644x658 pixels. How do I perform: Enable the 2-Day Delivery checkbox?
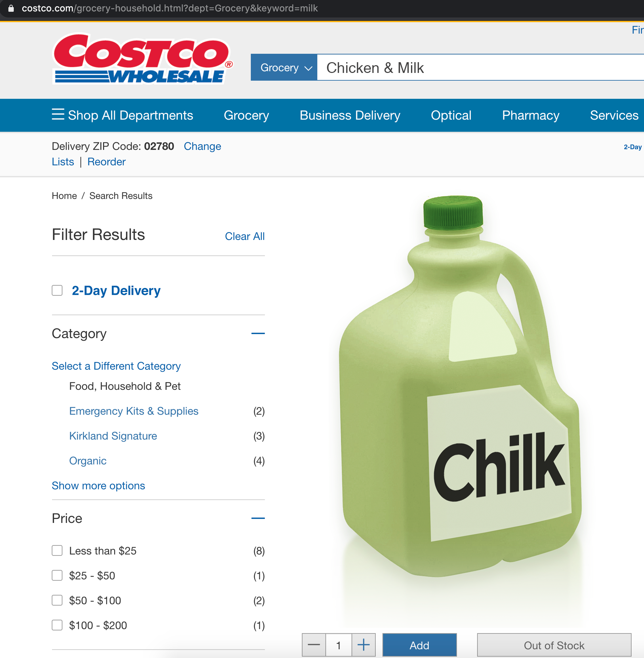(57, 290)
